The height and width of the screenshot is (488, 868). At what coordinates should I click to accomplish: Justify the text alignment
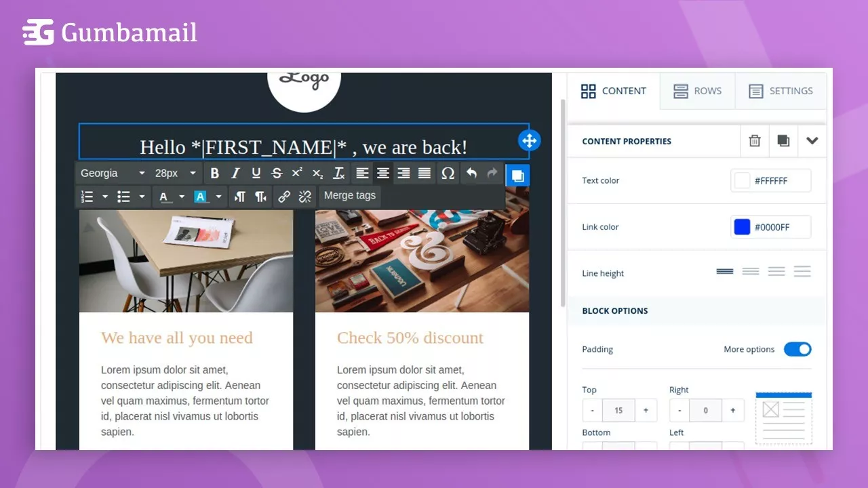(x=425, y=174)
